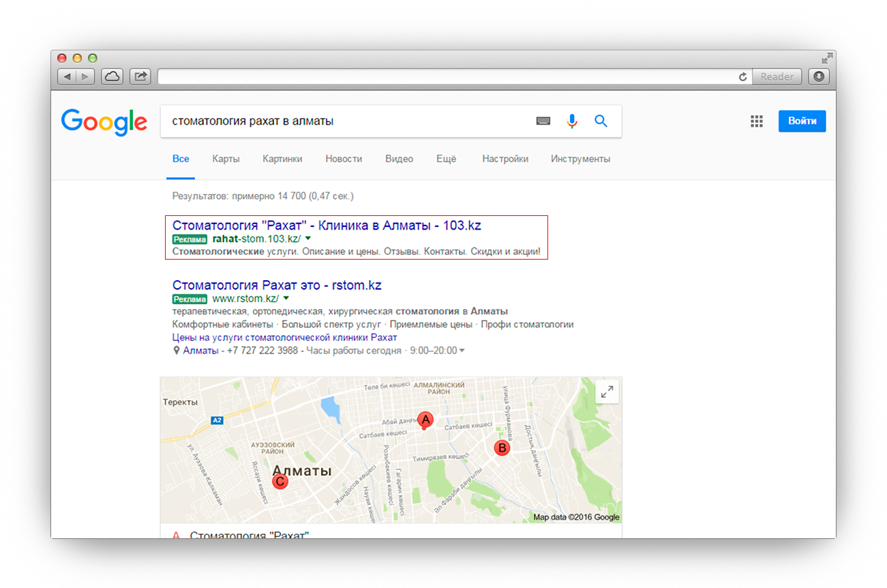This screenshot has height=588, width=887.
Task: Select the Все tab
Action: [181, 159]
